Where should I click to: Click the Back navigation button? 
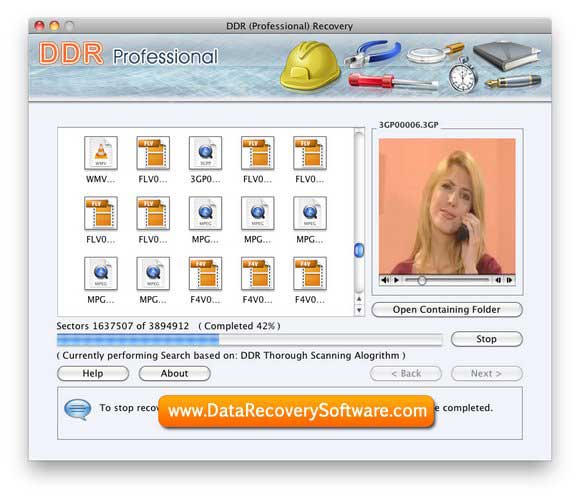tap(406, 373)
